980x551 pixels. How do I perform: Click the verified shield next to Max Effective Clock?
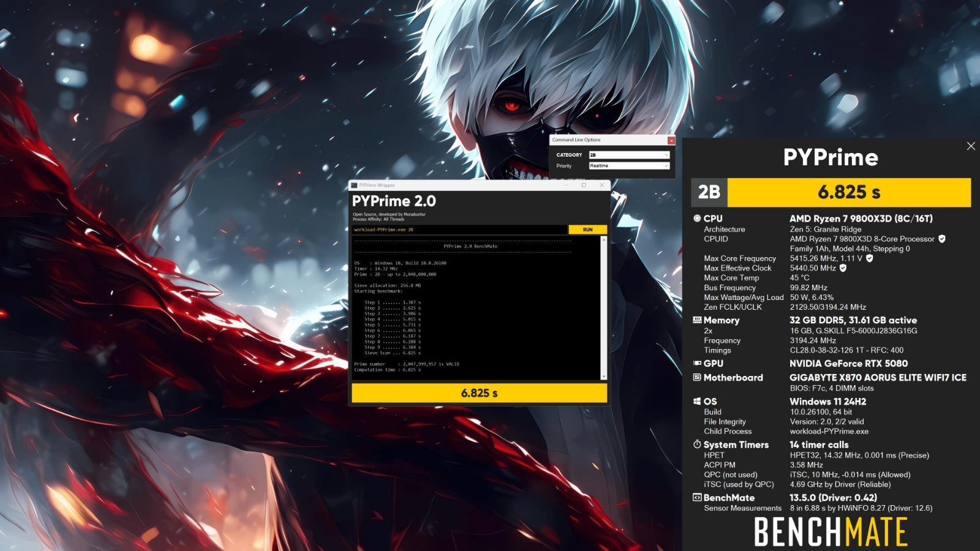pos(843,268)
